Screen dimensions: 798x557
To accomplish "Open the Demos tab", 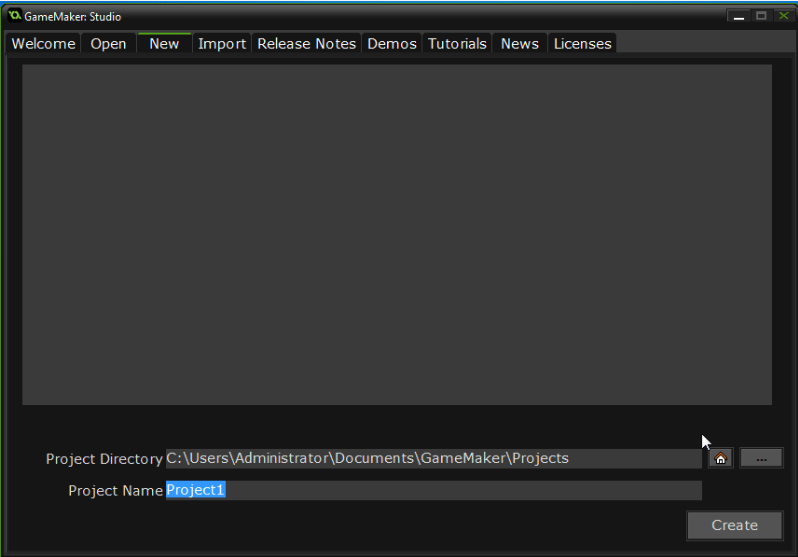I will click(x=392, y=44).
